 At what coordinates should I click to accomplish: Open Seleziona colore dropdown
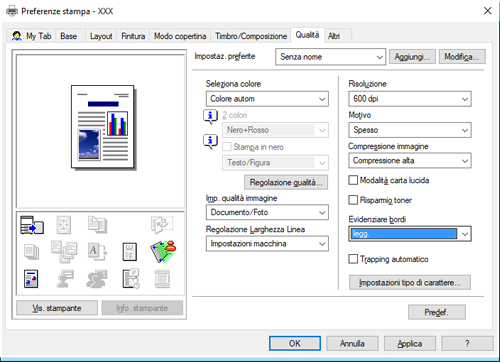267,99
